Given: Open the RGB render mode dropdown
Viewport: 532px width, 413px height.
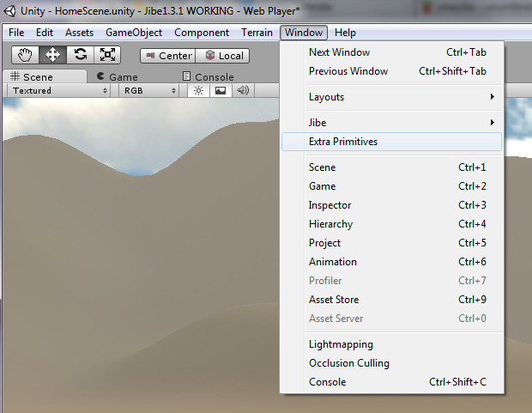Looking at the screenshot, I should point(150,90).
